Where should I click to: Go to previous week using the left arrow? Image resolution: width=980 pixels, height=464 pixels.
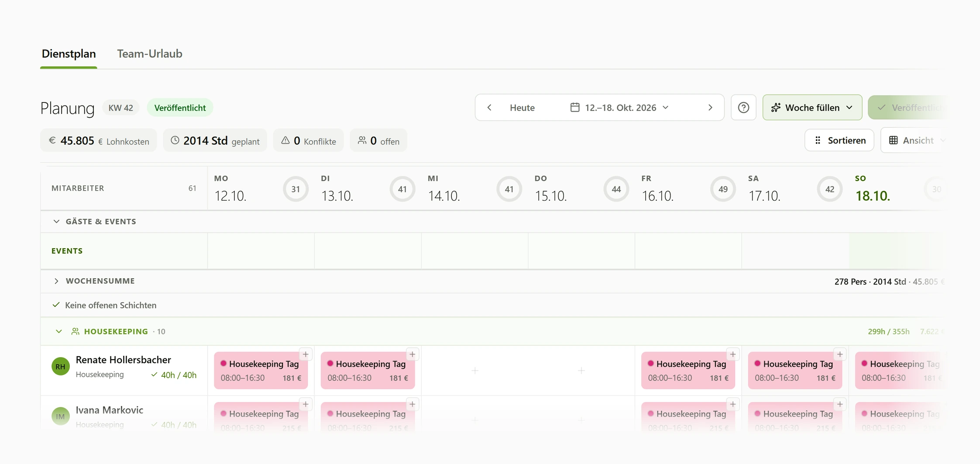pyautogui.click(x=489, y=108)
